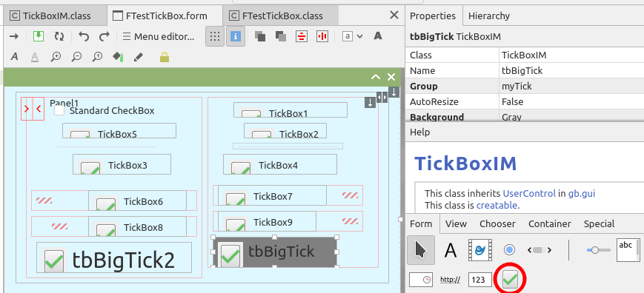Zoom in on the form
The image size is (644, 293).
(x=56, y=57)
